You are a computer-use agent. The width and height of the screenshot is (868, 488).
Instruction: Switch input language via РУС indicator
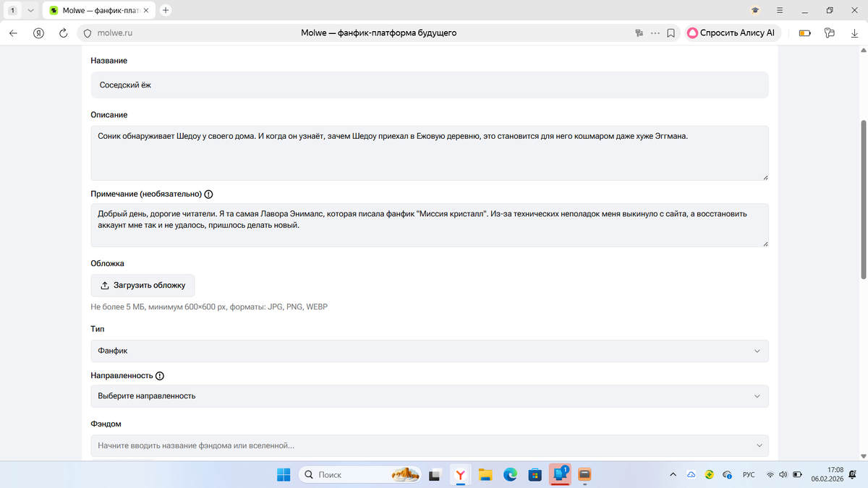tap(749, 474)
